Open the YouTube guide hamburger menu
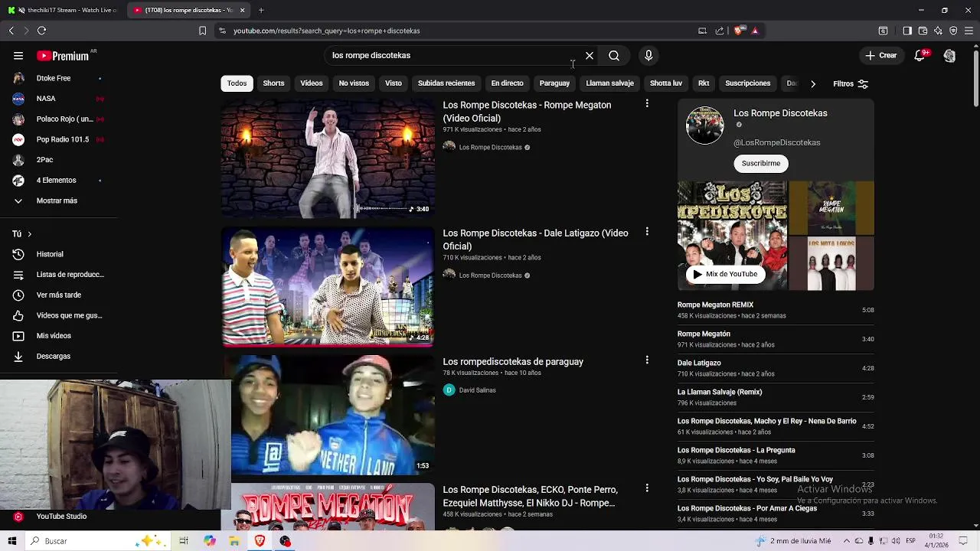This screenshot has height=551, width=980. [18, 56]
